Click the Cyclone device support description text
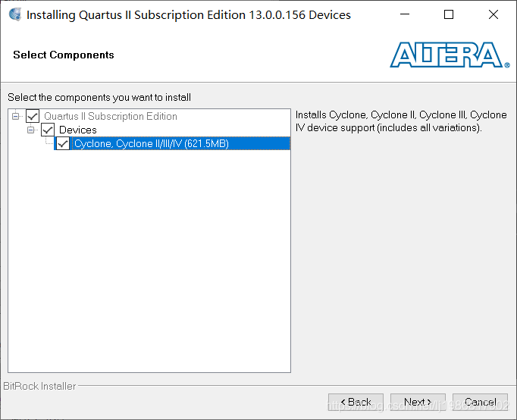Screen dimensions: 517x420 pos(401,121)
